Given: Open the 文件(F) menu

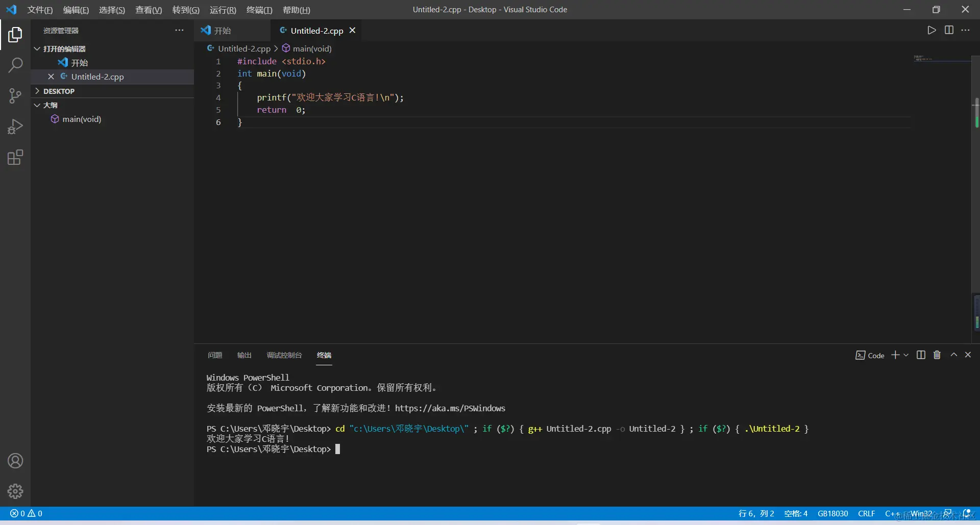Looking at the screenshot, I should click(40, 10).
